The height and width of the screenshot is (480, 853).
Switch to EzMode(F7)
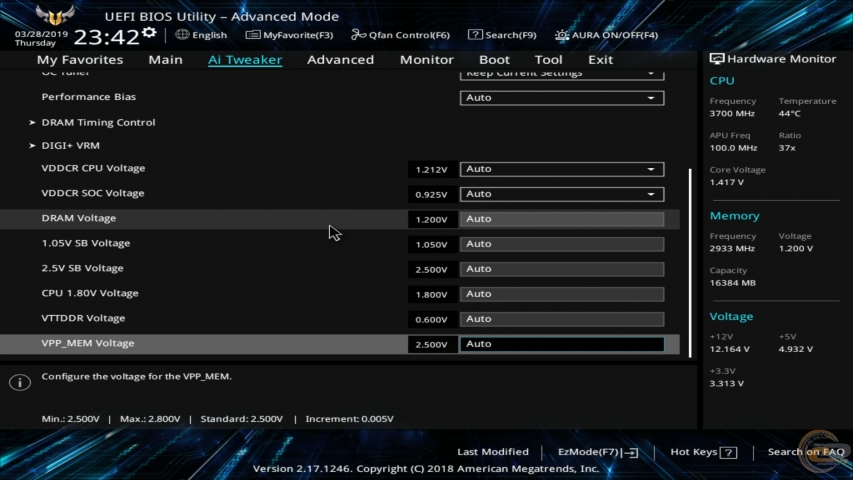[598, 452]
